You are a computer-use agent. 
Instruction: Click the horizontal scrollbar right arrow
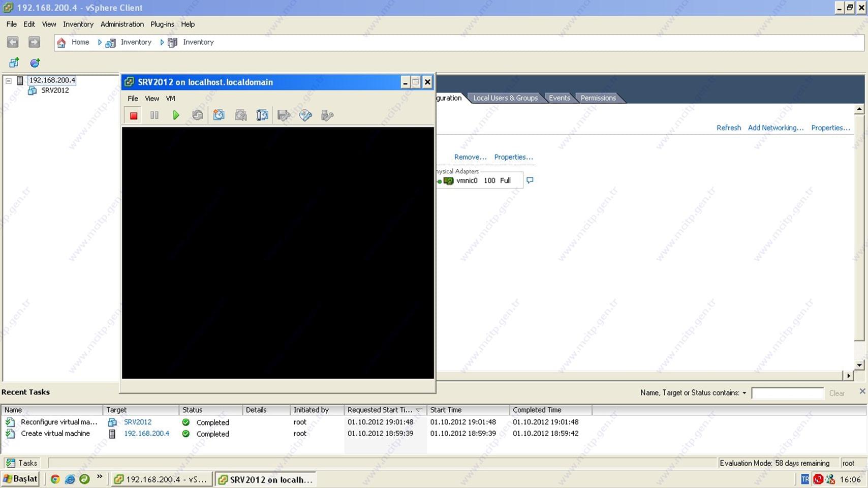tap(848, 376)
